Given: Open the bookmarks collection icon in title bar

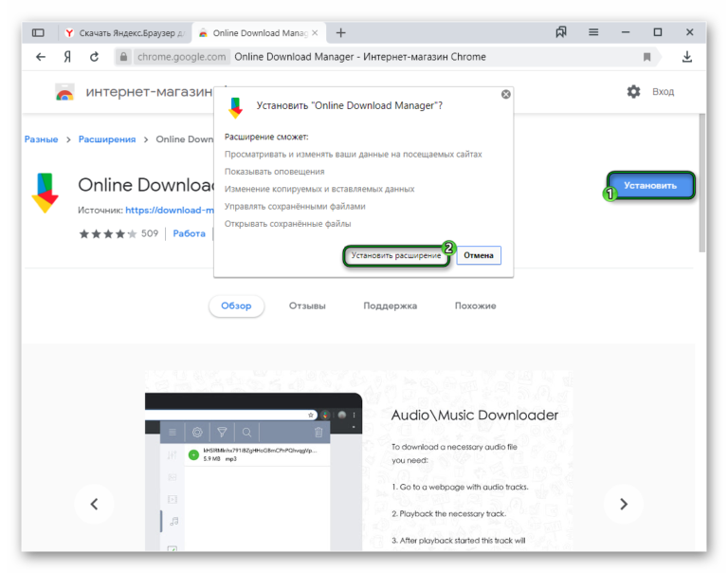Looking at the screenshot, I should 561,32.
